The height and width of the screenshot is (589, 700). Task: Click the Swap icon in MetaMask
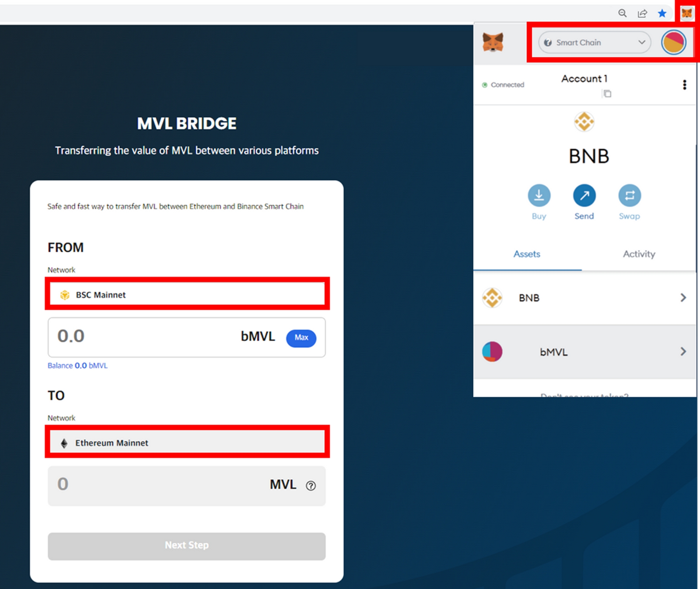click(x=630, y=195)
